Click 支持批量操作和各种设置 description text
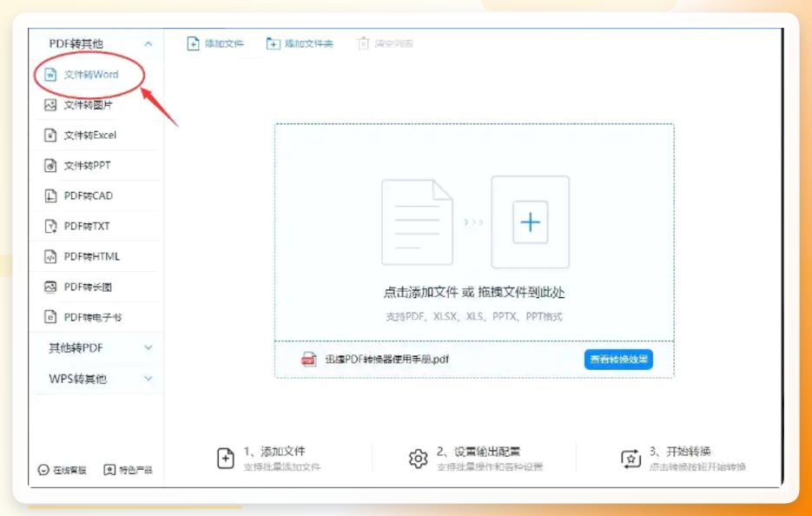This screenshot has height=516, width=812. (490, 467)
